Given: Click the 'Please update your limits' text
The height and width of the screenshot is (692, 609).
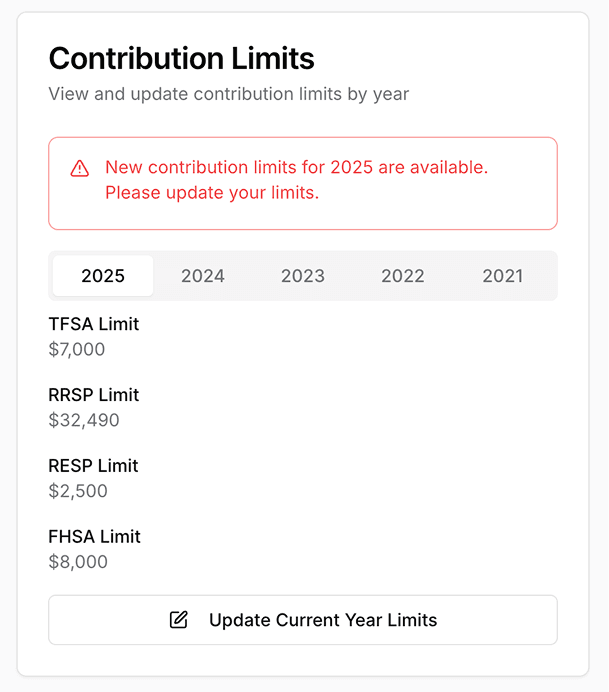Looking at the screenshot, I should pos(212,193).
